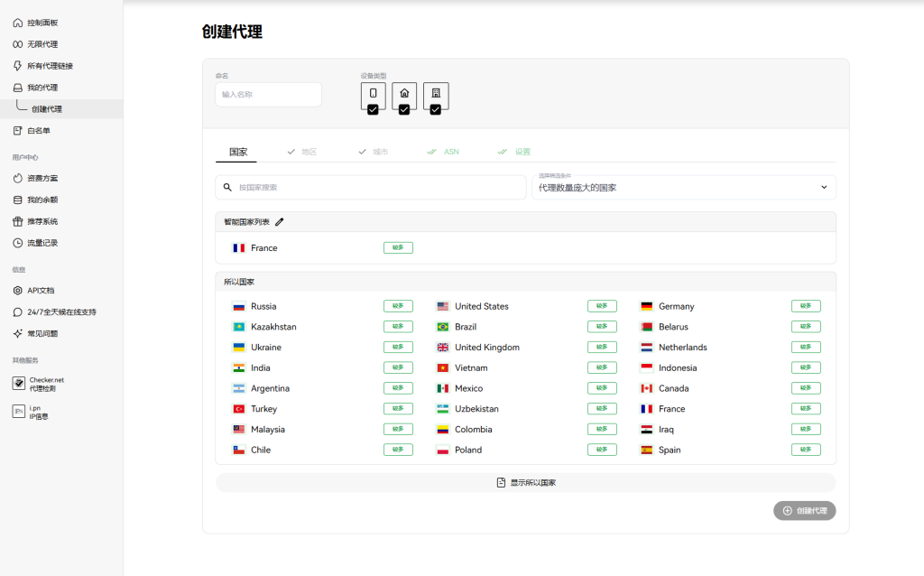Open 推荐系统 gift icon entry

pos(42,221)
